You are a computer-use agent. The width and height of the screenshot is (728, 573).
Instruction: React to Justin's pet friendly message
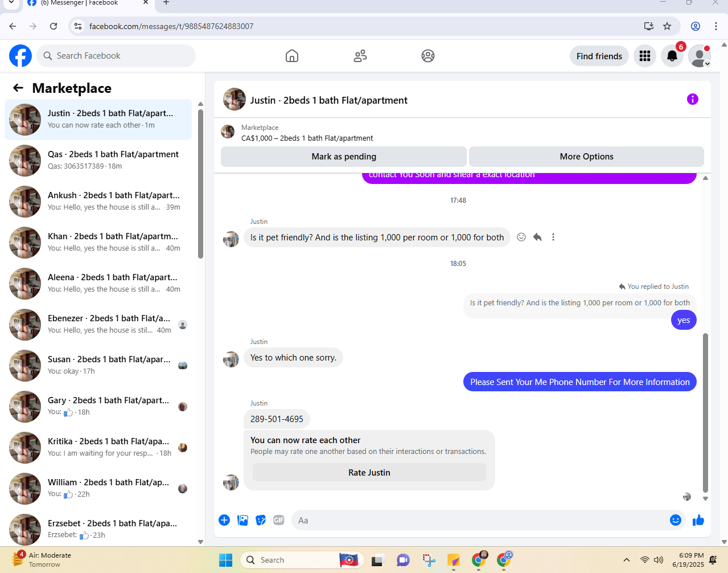[x=521, y=237]
